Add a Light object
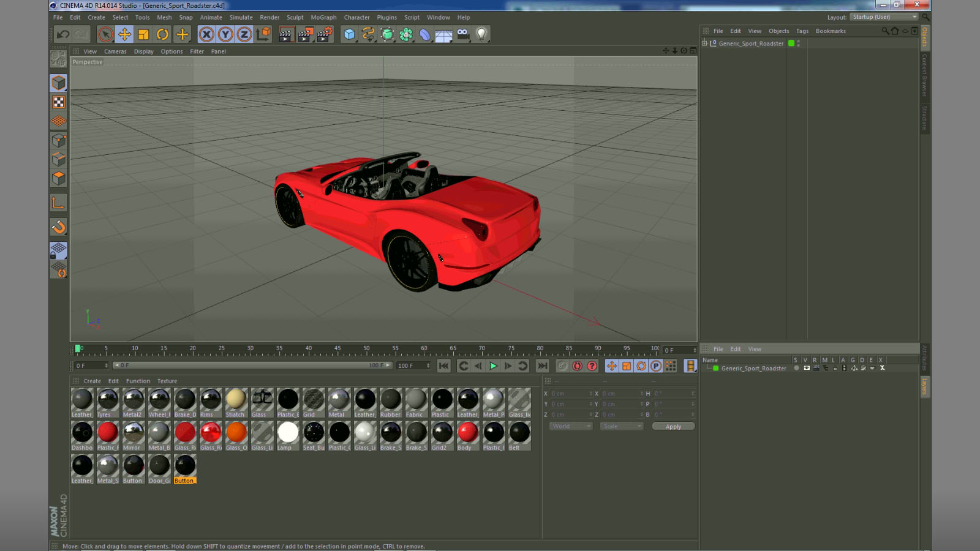 (x=482, y=34)
